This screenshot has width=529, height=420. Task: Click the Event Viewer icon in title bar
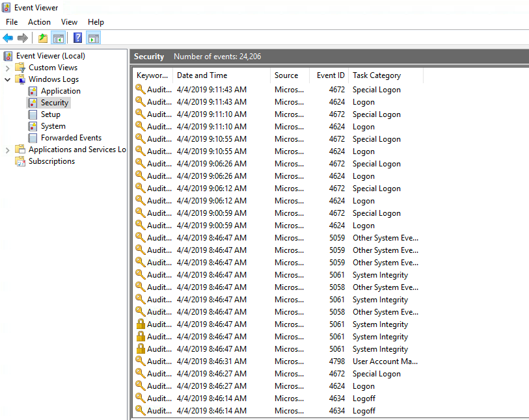(6, 7)
